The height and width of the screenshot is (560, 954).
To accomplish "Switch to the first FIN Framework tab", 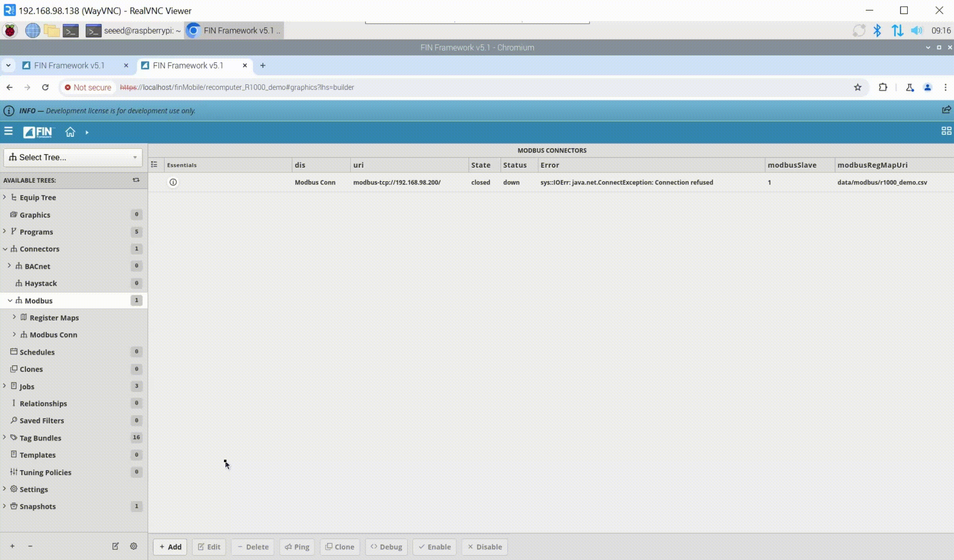I will [x=70, y=66].
